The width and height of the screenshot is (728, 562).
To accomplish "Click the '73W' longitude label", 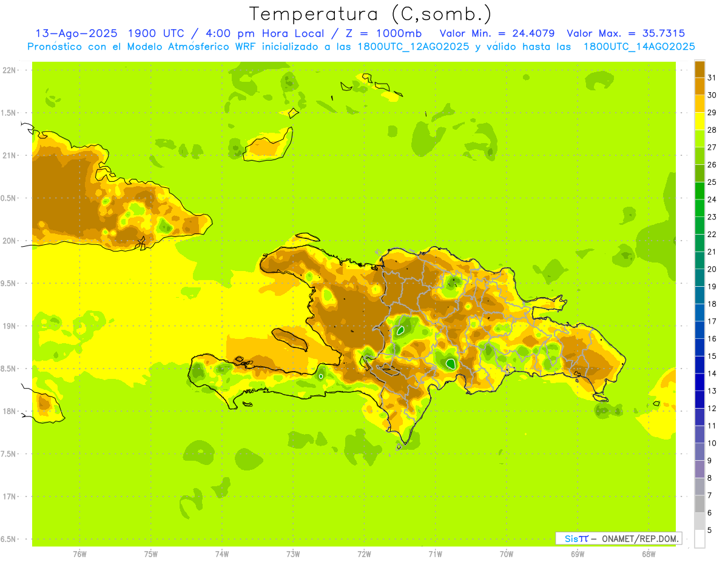I will point(293,554).
